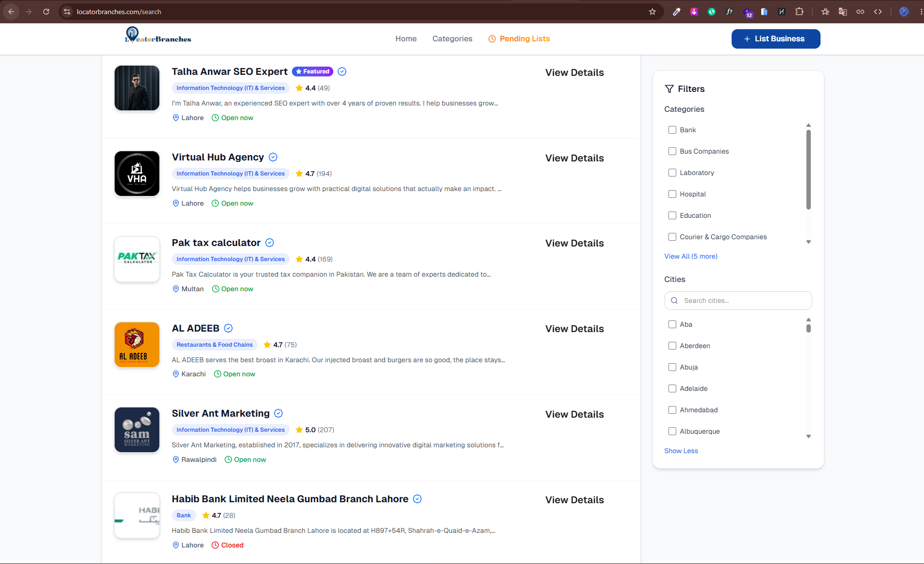View Details for Talha Anwar SEO Expert
The image size is (924, 564).
(575, 72)
